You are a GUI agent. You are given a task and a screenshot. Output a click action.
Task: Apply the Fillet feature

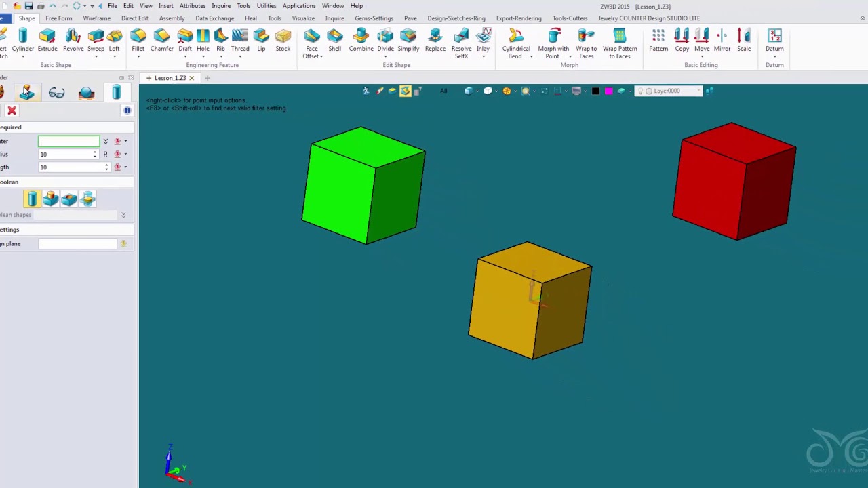pos(138,41)
